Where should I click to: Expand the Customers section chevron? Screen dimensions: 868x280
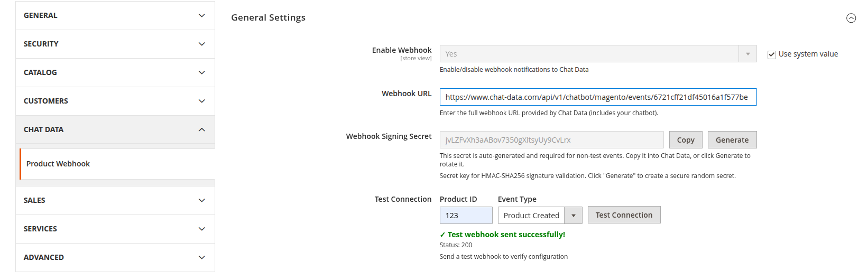pos(201,101)
